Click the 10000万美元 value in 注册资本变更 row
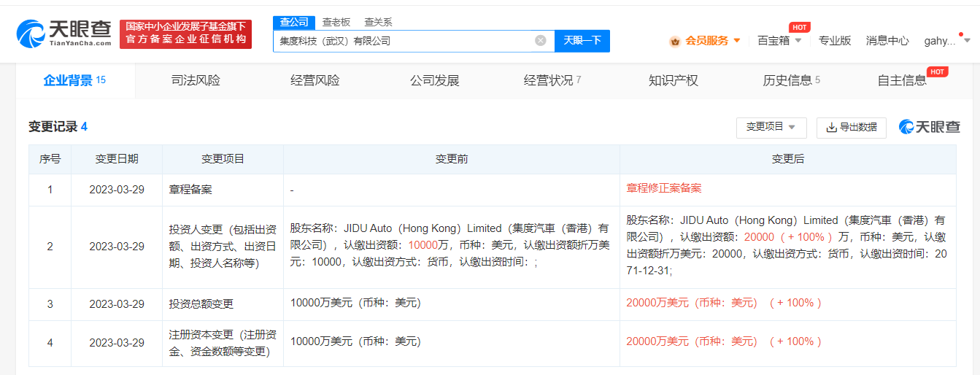The width and height of the screenshot is (980, 375). pos(355,341)
